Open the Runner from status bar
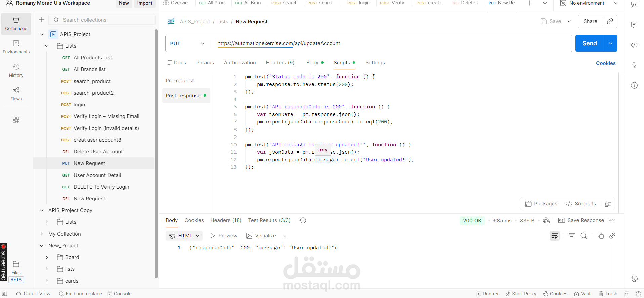 487,294
